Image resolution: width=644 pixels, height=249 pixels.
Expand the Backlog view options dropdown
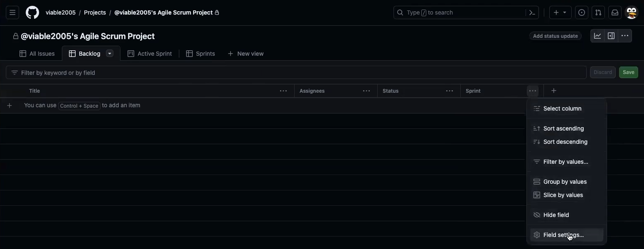click(110, 53)
